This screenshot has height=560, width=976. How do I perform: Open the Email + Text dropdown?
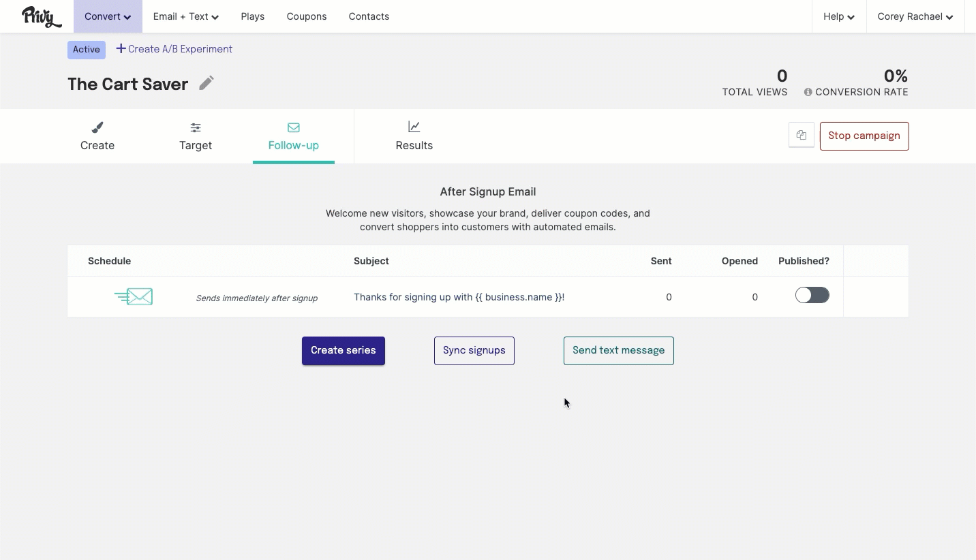pyautogui.click(x=186, y=16)
